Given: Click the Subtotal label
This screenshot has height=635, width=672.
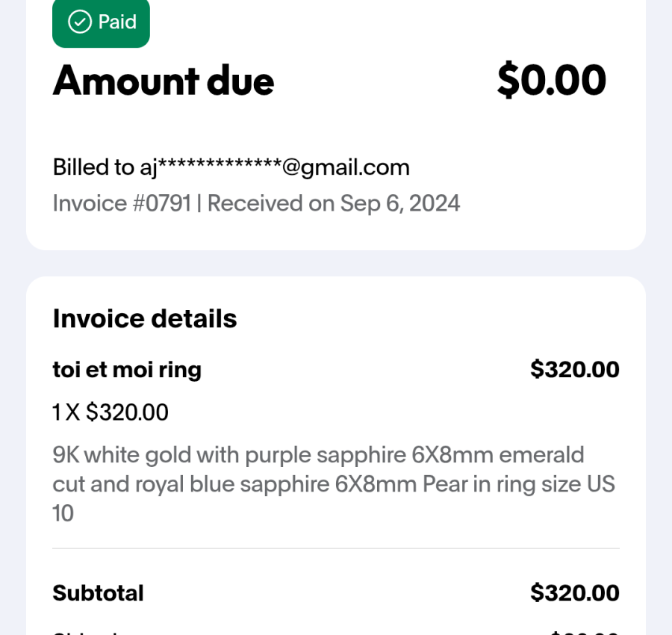Looking at the screenshot, I should click(x=98, y=593).
